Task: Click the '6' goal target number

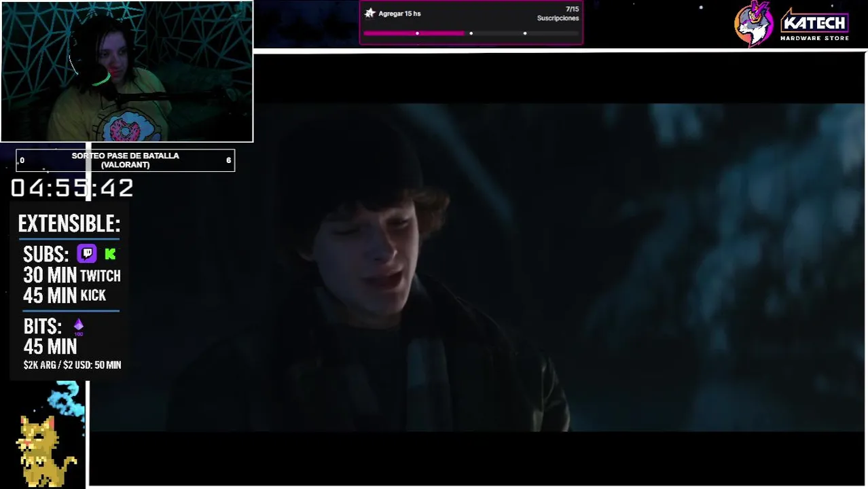Action: tap(228, 160)
